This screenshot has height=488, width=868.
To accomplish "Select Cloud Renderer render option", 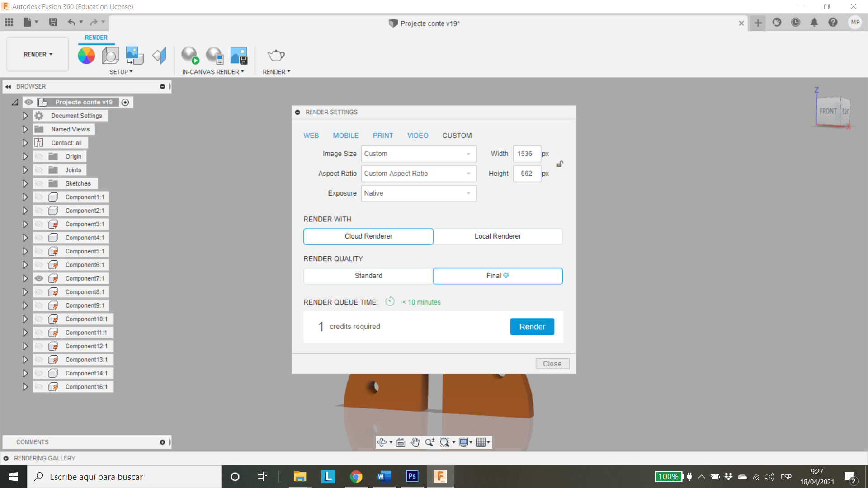I will 368,236.
